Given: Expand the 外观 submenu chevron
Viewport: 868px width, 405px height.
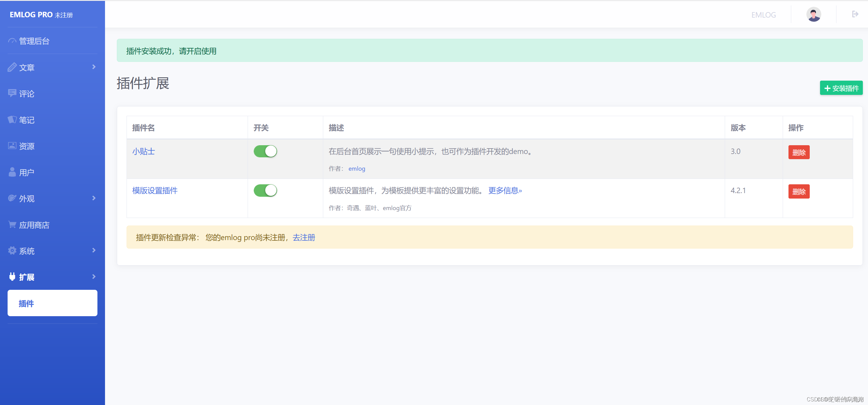Looking at the screenshot, I should (x=94, y=198).
